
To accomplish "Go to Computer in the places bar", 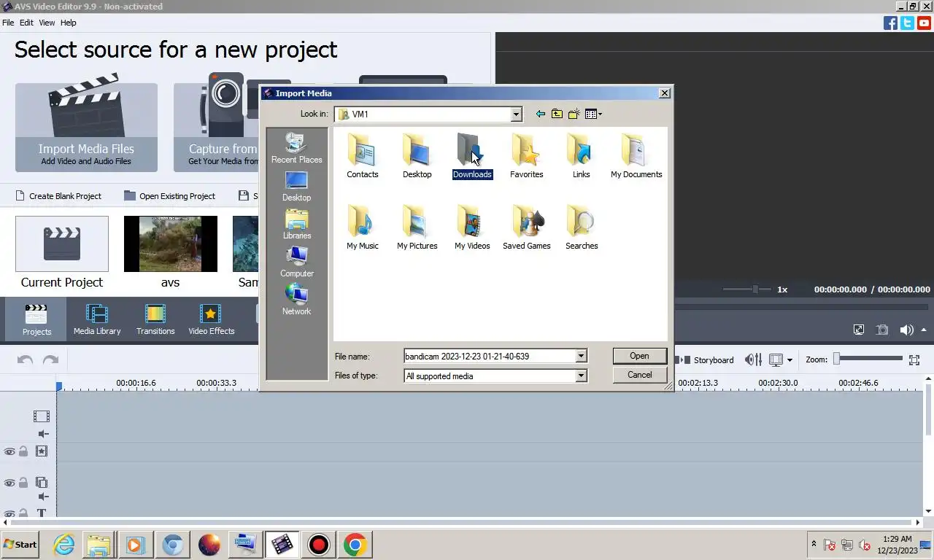I will (297, 262).
